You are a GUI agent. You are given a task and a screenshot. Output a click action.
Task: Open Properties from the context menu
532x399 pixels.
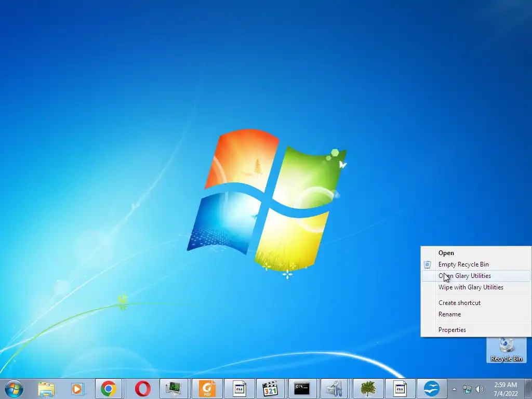476,330
